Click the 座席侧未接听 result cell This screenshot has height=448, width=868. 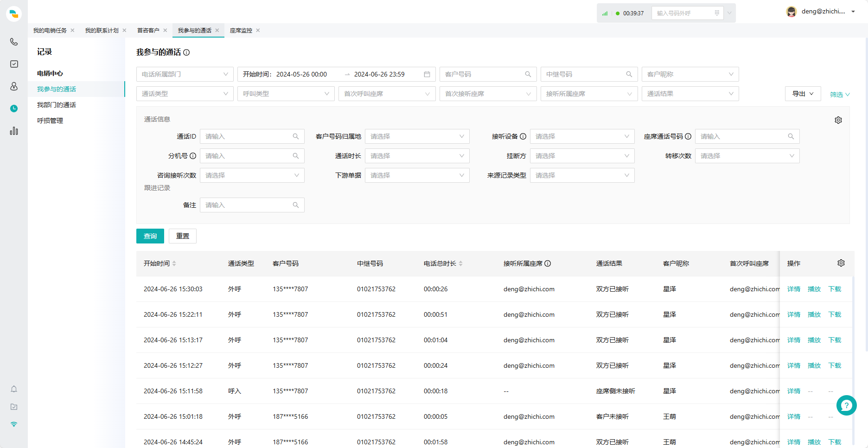pos(616,391)
